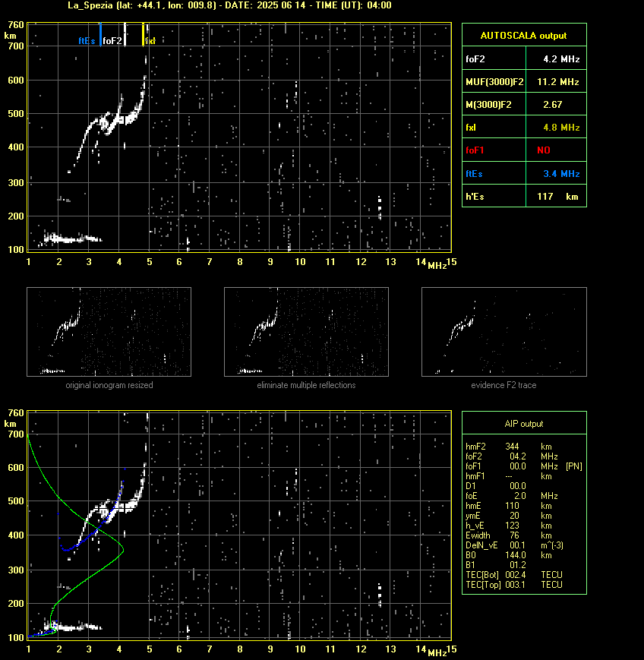
Task: Click the DelN_vE value '00.1'
Action: 518,545
